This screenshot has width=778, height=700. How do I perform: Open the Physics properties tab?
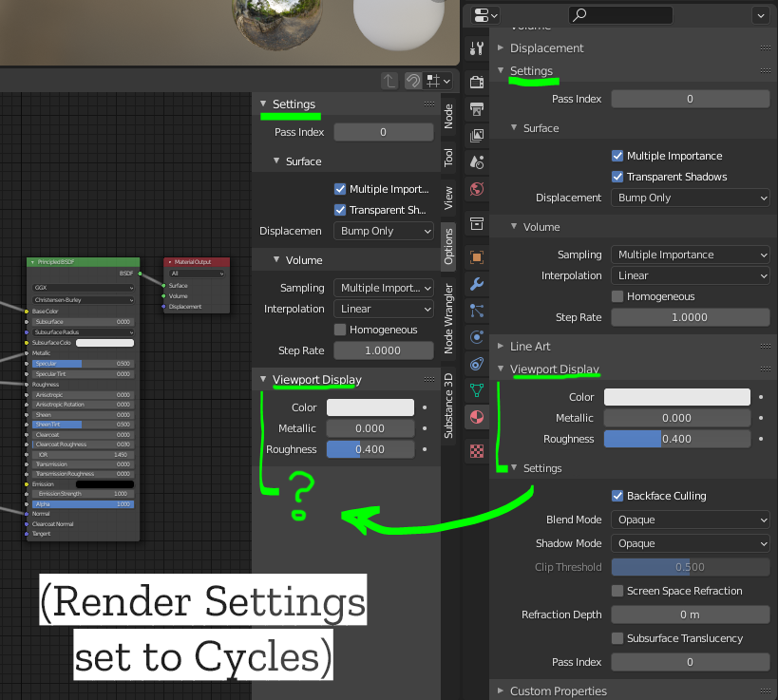477,337
